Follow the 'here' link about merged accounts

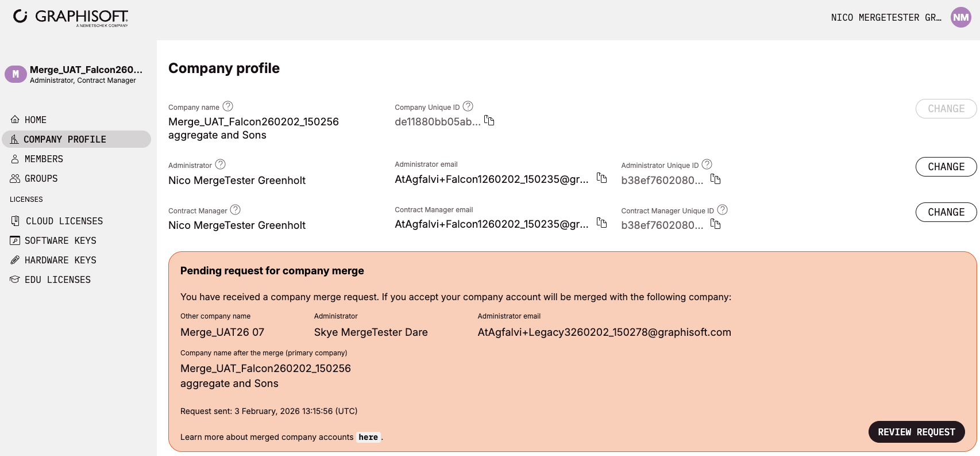[368, 437]
